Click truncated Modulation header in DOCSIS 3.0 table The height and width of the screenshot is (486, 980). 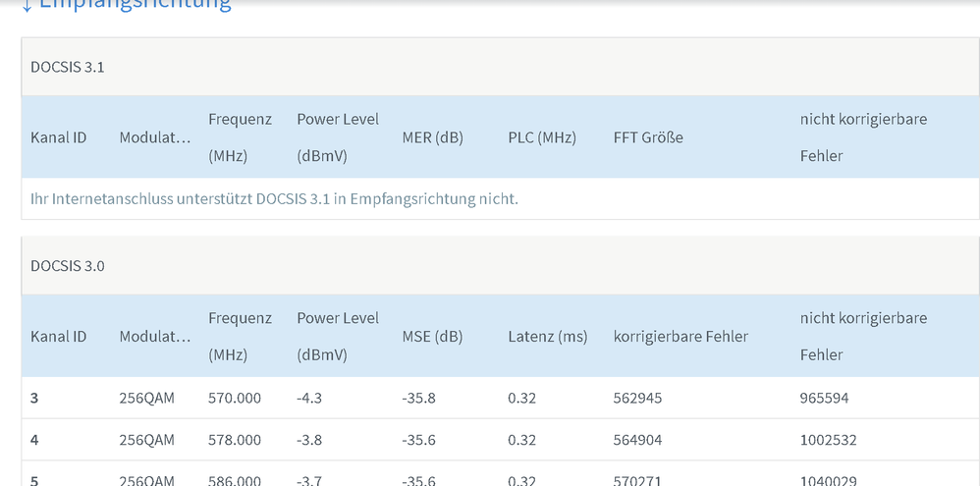[154, 336]
